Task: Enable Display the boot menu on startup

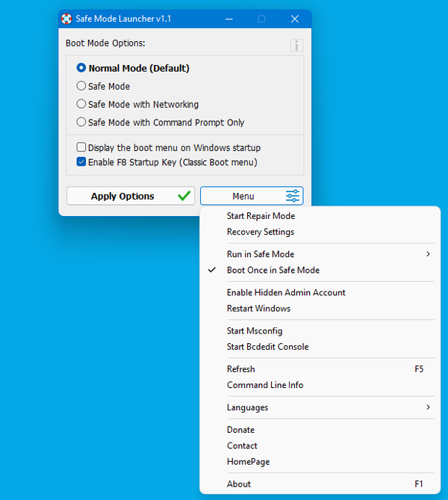Action: (x=81, y=147)
